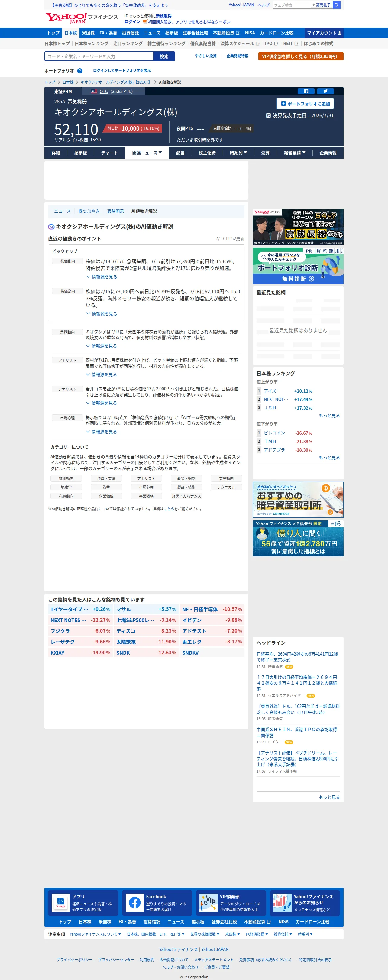This screenshot has width=388, height=980.
Task: Click ポートフォリオに追加 button
Action: point(306,104)
